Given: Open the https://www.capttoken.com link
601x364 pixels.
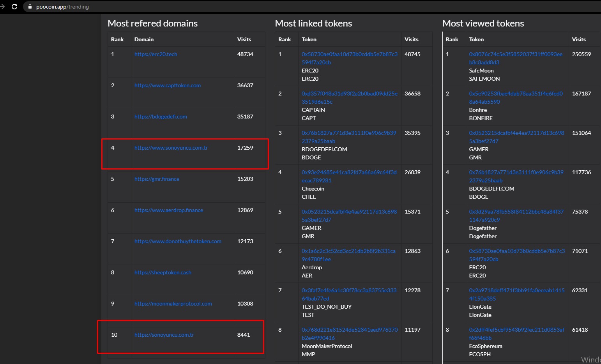Looking at the screenshot, I should tap(168, 85).
